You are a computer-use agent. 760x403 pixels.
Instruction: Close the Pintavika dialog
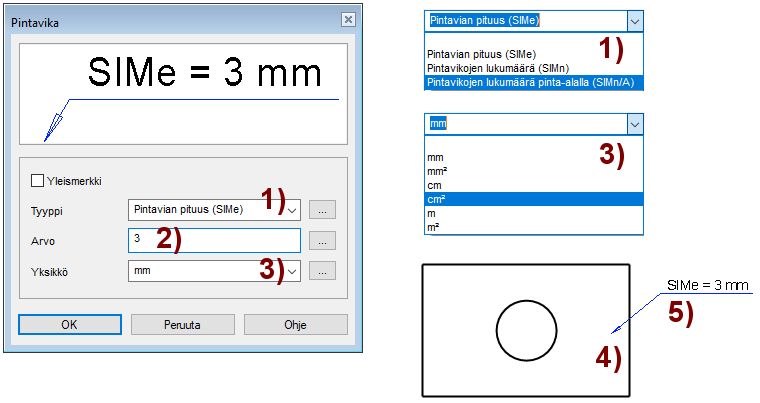click(x=347, y=19)
